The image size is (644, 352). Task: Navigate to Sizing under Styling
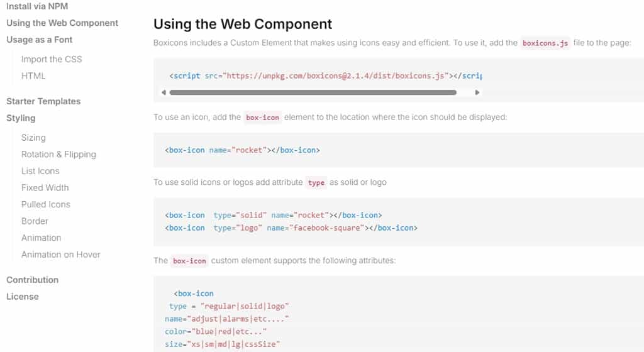(x=33, y=138)
